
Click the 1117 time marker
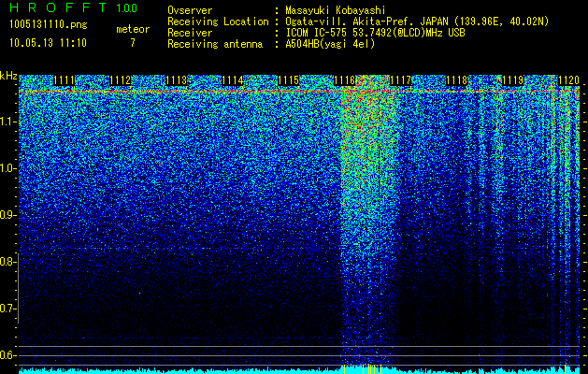[400, 80]
